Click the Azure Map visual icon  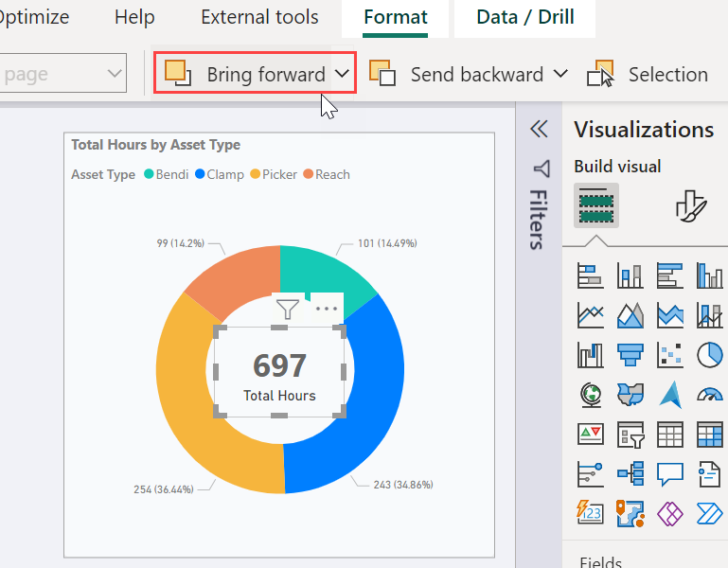point(670,395)
